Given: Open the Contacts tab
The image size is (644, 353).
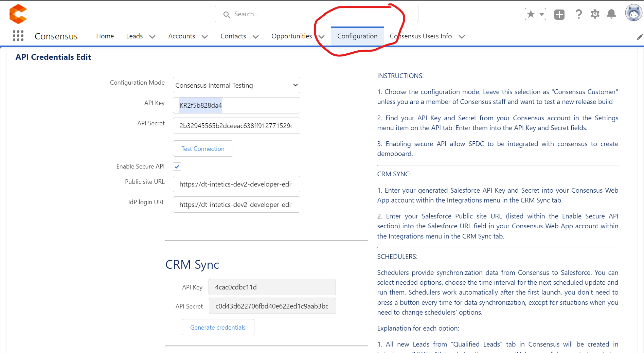Looking at the screenshot, I should click(x=233, y=36).
